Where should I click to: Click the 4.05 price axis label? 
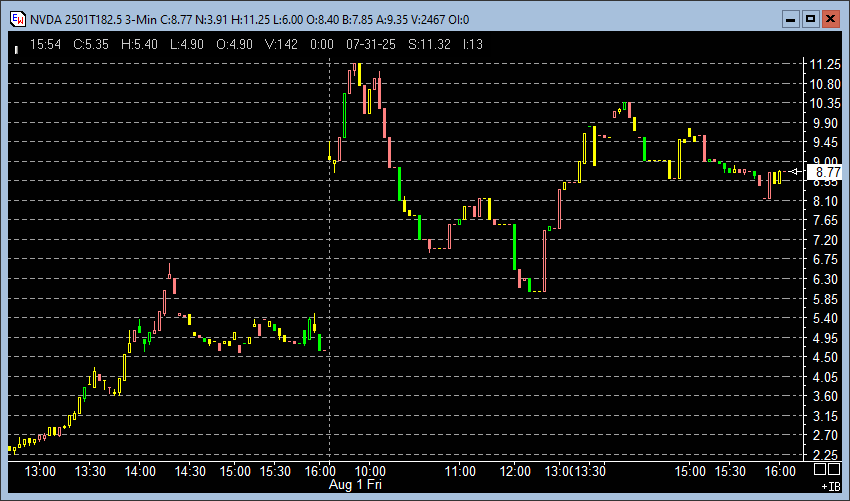click(x=825, y=377)
